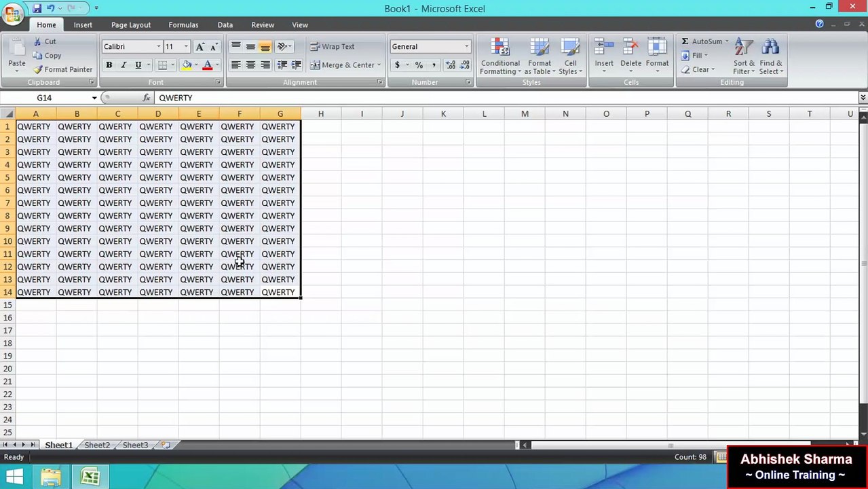The height and width of the screenshot is (489, 868).
Task: Activate the Format Painter
Action: tap(62, 69)
